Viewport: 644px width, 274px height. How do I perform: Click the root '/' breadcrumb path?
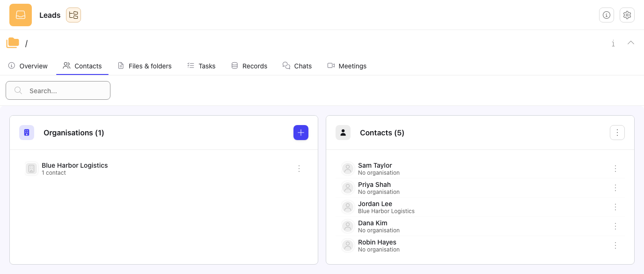[26, 44]
